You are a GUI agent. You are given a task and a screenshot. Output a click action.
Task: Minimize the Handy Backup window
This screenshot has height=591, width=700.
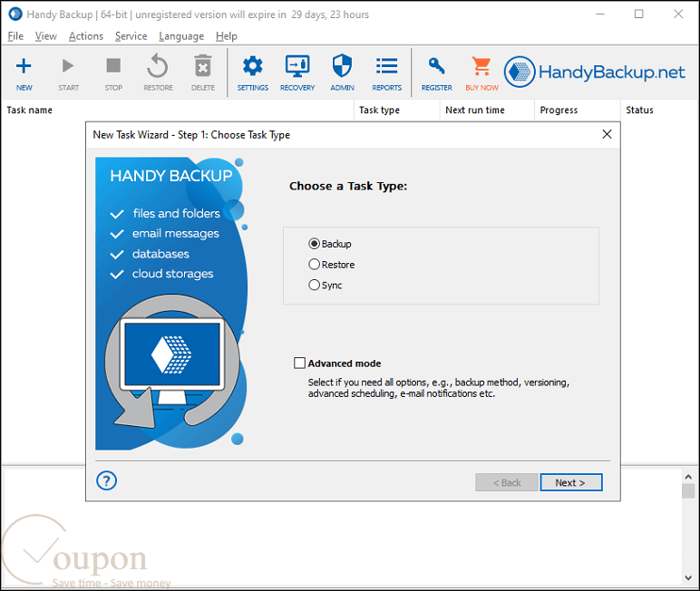coord(600,15)
